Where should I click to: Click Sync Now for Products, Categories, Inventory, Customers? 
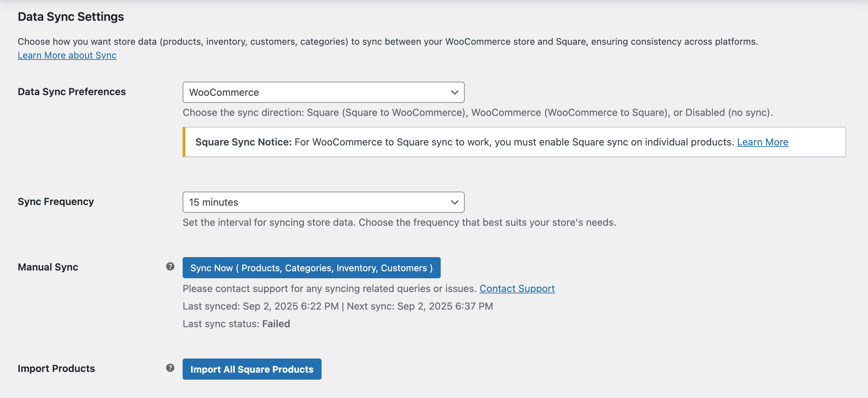point(311,268)
